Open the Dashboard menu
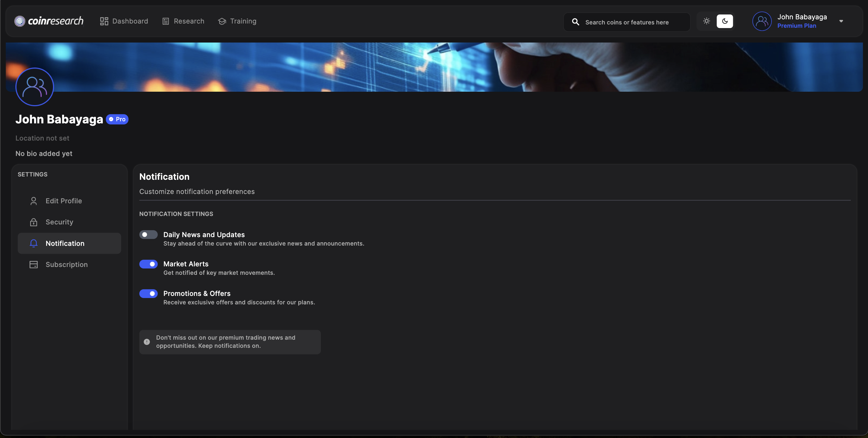868x438 pixels. (x=124, y=21)
